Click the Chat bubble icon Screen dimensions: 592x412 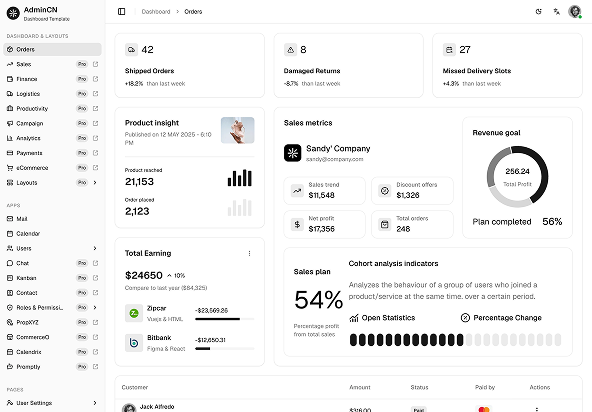tap(10, 263)
